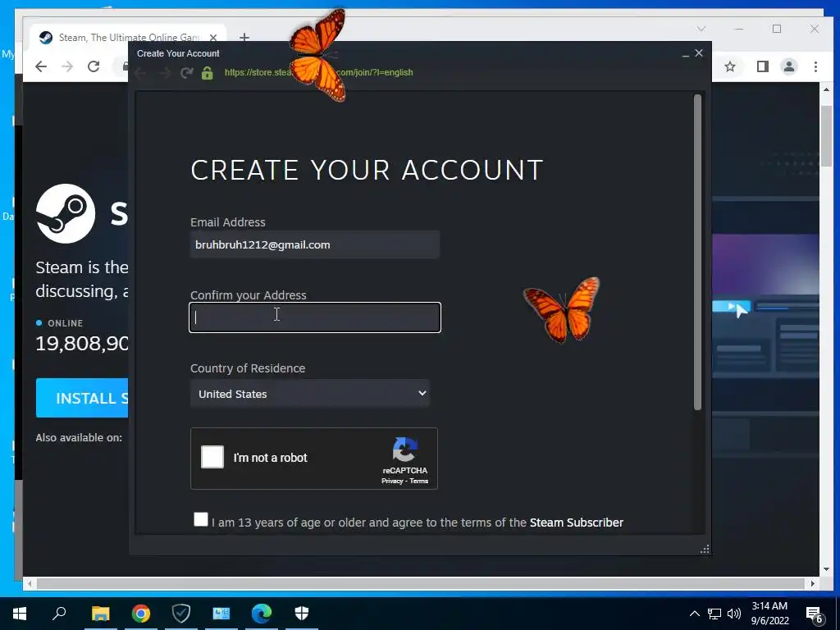The height and width of the screenshot is (630, 840).
Task: Click the green padlock in Steam popup
Action: coord(208,73)
